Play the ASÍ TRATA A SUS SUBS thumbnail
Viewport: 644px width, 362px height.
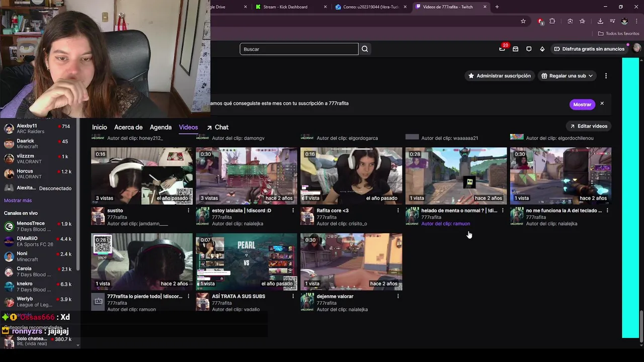[247, 261]
